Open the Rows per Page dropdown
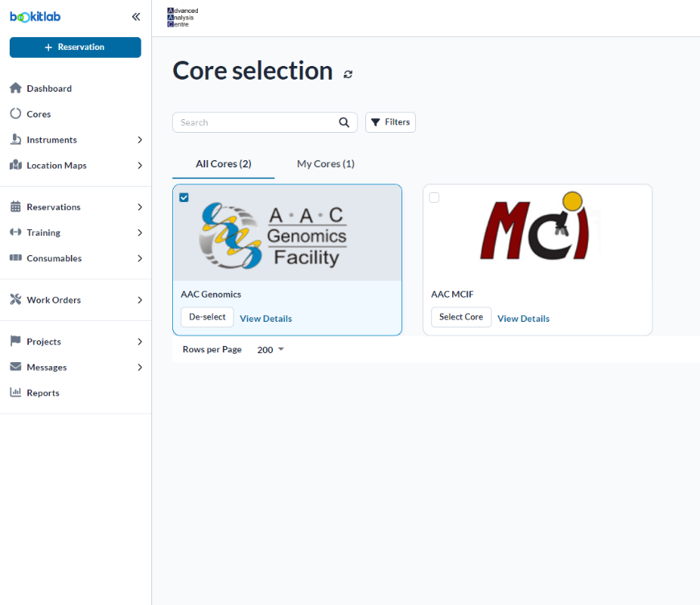Image resolution: width=700 pixels, height=605 pixels. [x=271, y=350]
